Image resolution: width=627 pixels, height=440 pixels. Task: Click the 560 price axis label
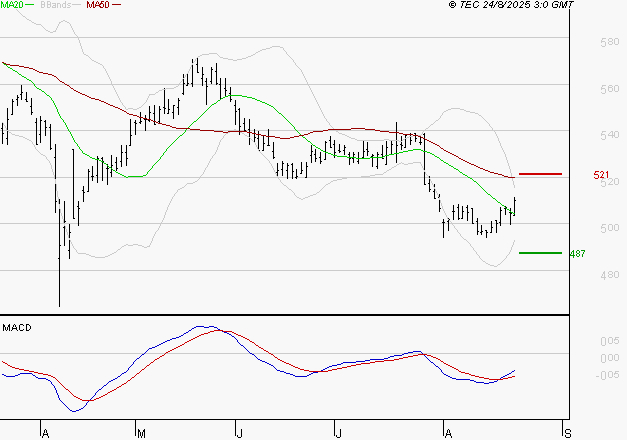coord(610,88)
